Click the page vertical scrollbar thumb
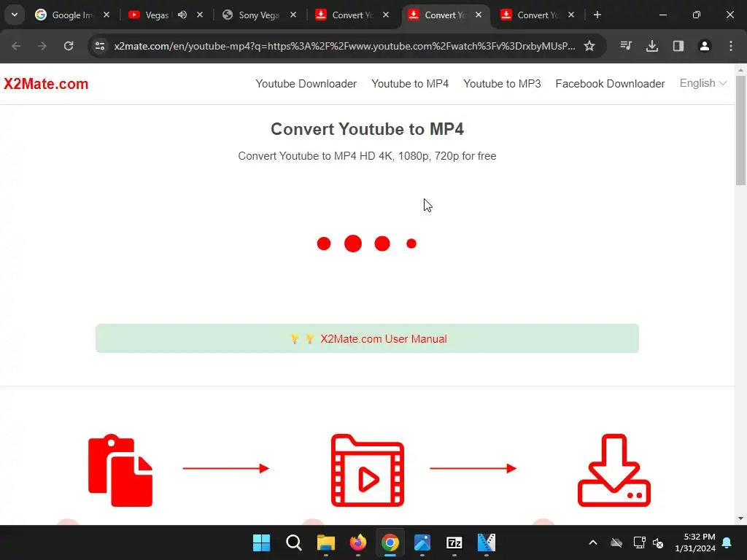 point(740,130)
